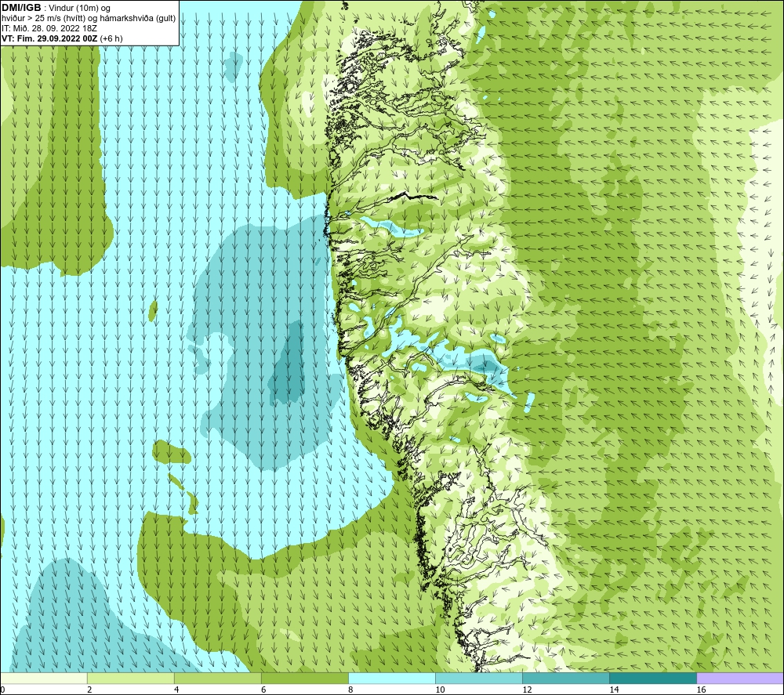The width and height of the screenshot is (784, 695).
Task: Click 'VT: Fim. 29.09.2022 00Z' line
Action: pos(49,38)
